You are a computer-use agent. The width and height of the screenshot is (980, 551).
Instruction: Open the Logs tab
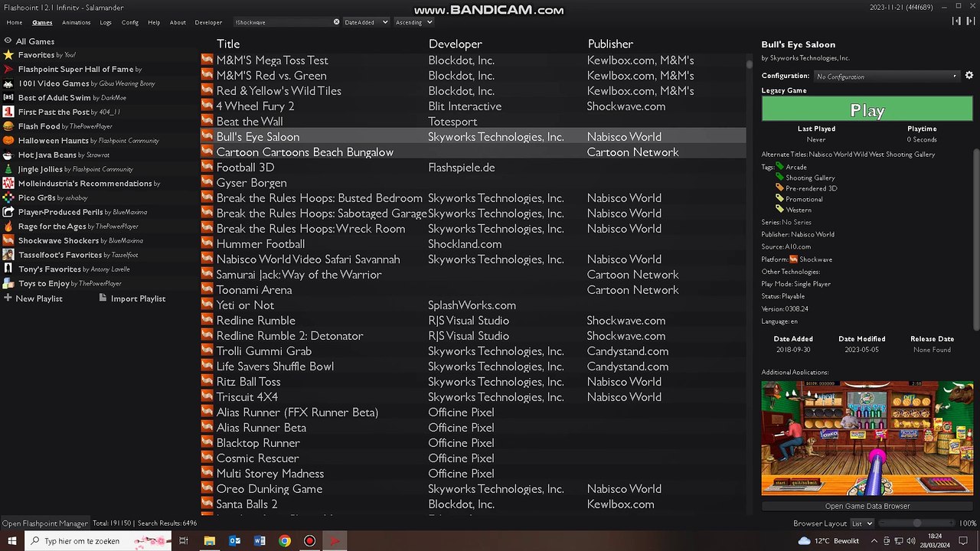[106, 22]
